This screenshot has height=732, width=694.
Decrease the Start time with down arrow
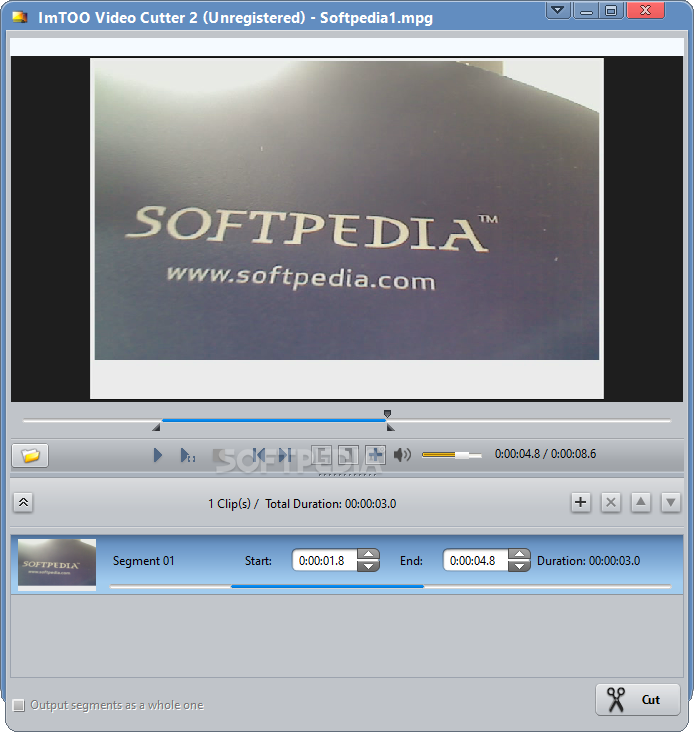click(x=369, y=566)
